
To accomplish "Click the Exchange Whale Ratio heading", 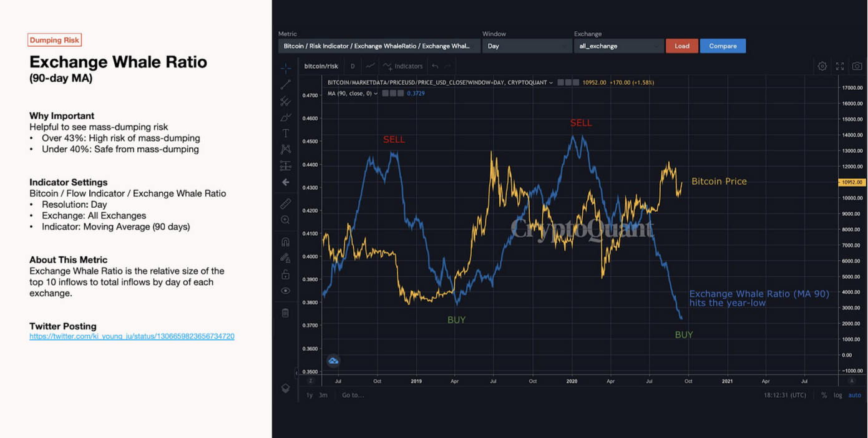I will [118, 62].
